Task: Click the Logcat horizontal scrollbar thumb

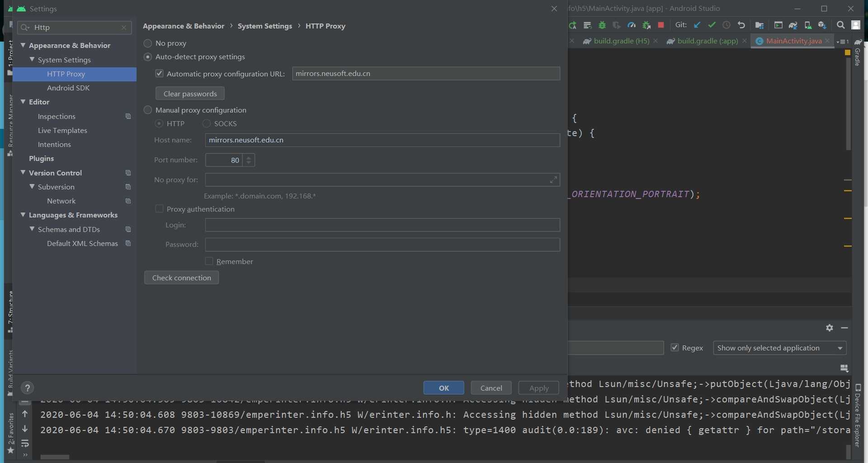Action: pyautogui.click(x=55, y=457)
